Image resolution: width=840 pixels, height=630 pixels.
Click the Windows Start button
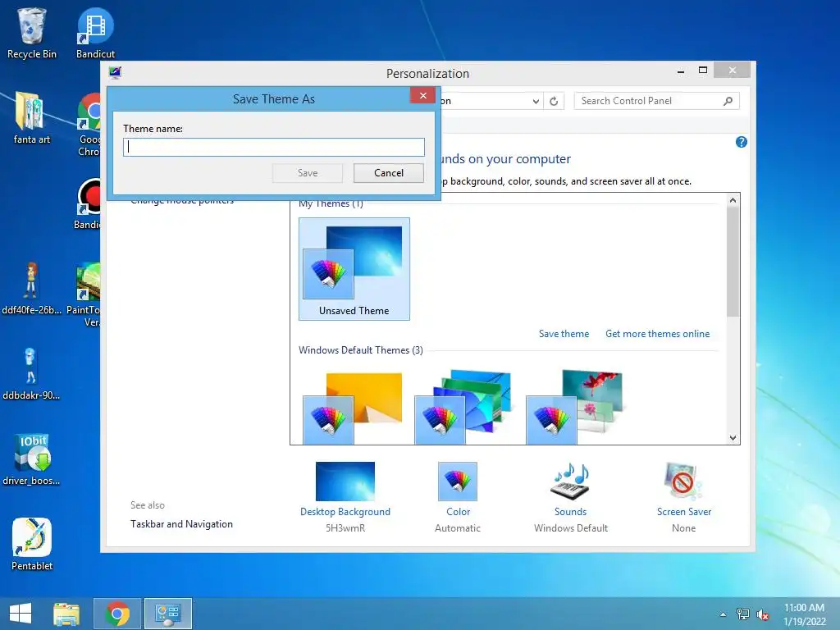[x=21, y=614]
